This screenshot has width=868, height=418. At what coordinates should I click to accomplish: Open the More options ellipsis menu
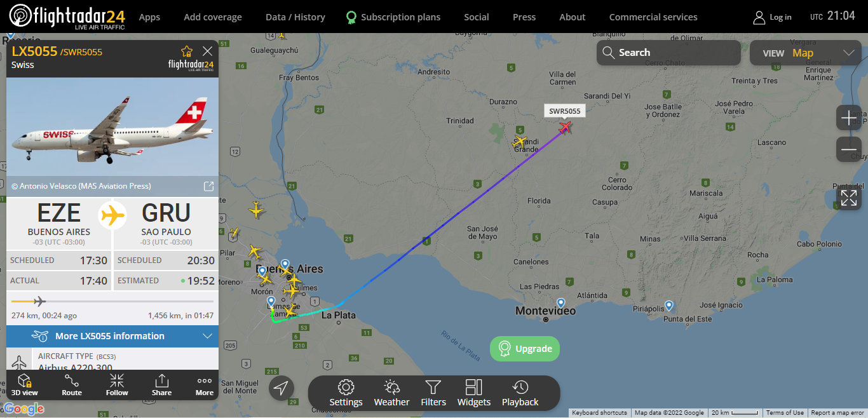point(204,386)
